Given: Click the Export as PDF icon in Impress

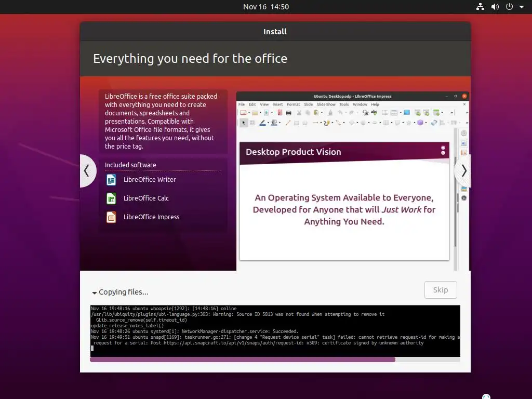Looking at the screenshot, I should [x=280, y=113].
